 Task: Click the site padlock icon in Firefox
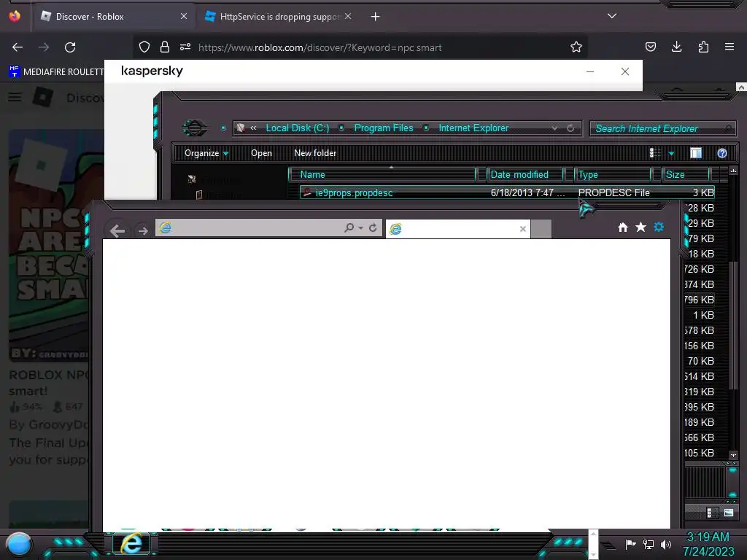point(165,47)
